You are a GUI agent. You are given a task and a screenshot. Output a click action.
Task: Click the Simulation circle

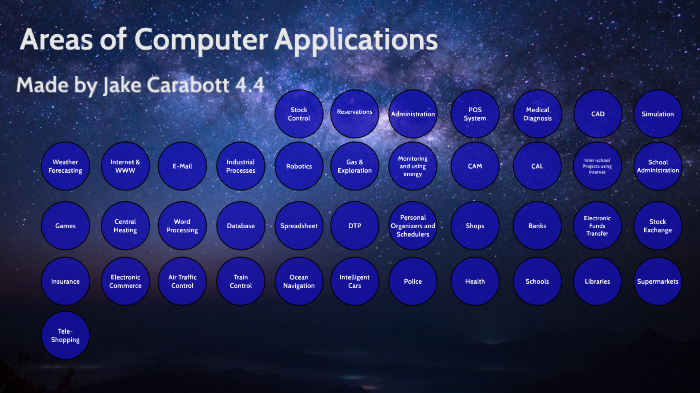[658, 114]
